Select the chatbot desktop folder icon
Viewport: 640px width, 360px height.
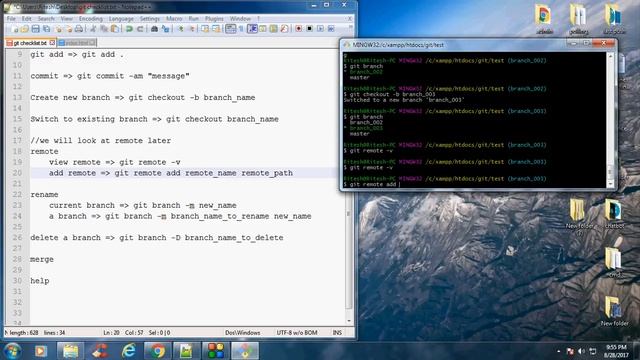click(614, 214)
